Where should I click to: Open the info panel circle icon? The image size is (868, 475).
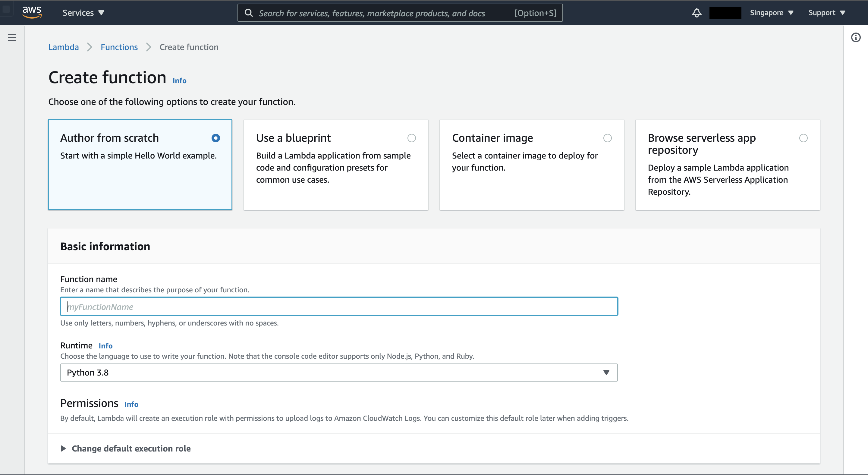tap(856, 37)
